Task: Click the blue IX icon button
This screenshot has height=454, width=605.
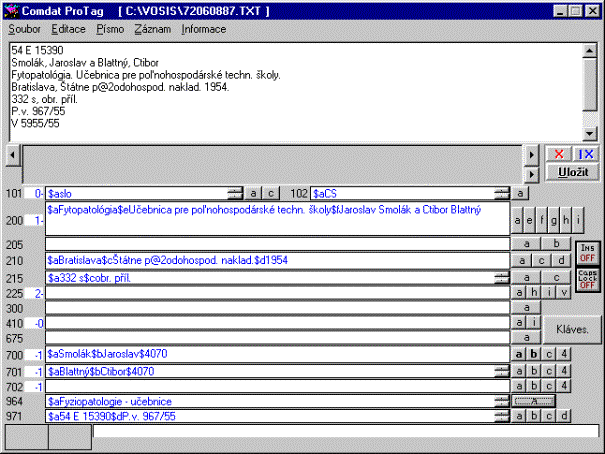Action: [586, 154]
